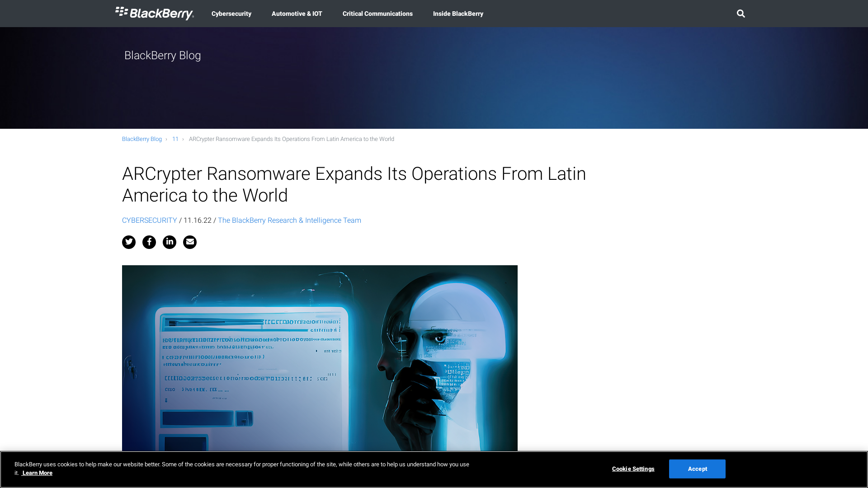The width and height of the screenshot is (868, 488).
Task: Share the article on Twitter
Action: pos(128,242)
